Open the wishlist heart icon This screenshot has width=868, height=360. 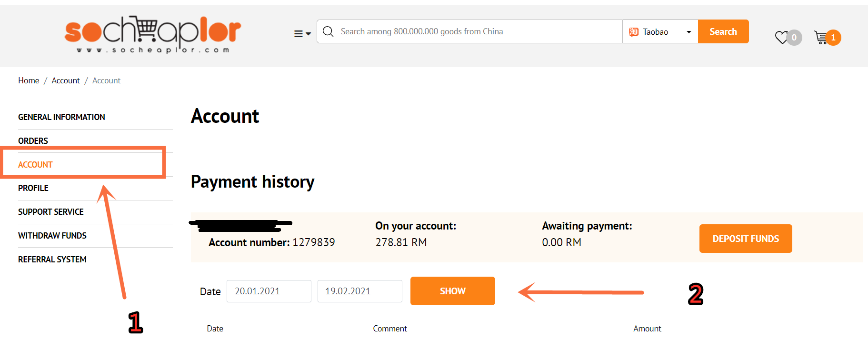[781, 37]
